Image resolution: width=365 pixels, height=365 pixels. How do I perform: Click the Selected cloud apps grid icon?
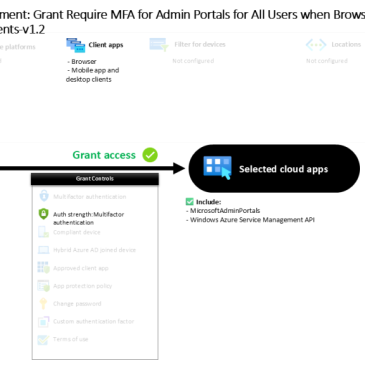tap(217, 167)
